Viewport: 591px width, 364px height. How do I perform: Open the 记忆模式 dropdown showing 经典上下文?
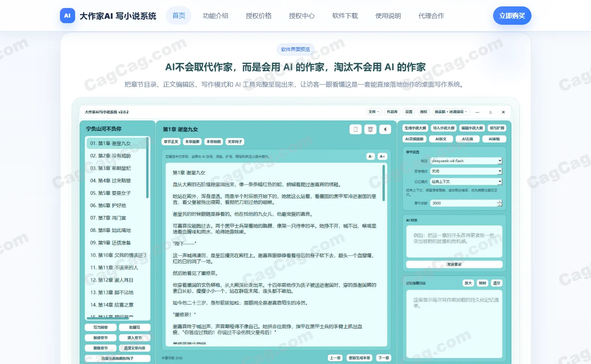point(466,182)
